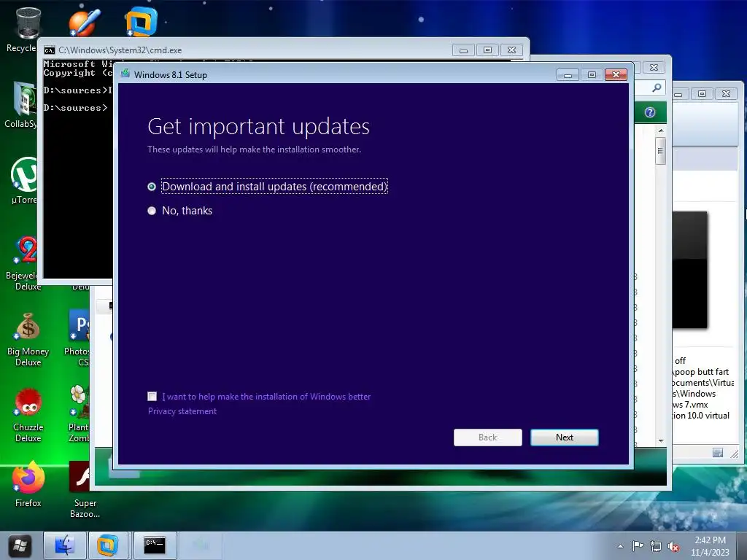Screen dimensions: 747x560
Task: Open the CollabSync desktop icon
Action: [23, 104]
